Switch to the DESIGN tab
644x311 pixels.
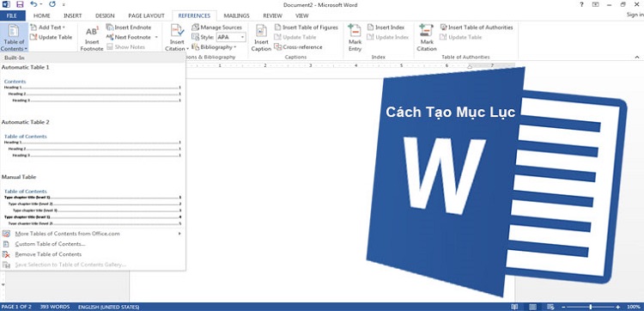(105, 15)
